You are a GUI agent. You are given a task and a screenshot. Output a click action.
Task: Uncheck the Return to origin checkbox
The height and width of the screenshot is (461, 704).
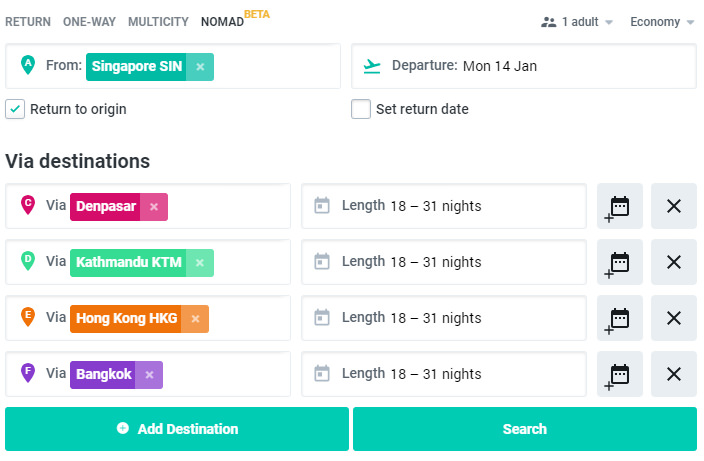(15, 109)
